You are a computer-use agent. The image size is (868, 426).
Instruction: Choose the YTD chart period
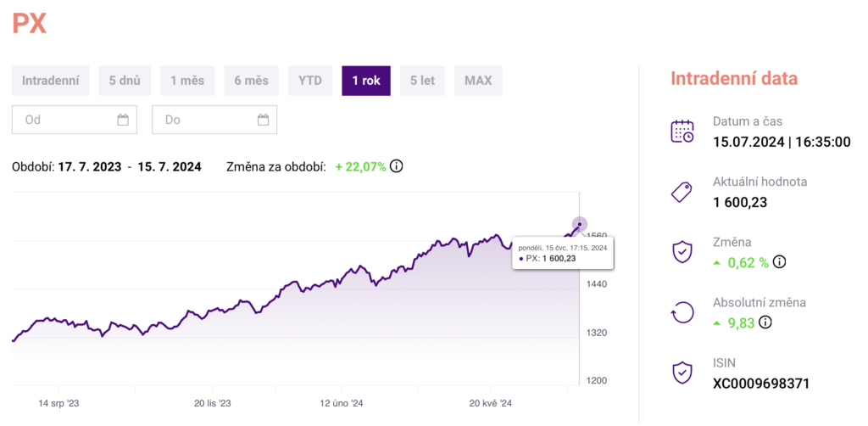coord(309,81)
